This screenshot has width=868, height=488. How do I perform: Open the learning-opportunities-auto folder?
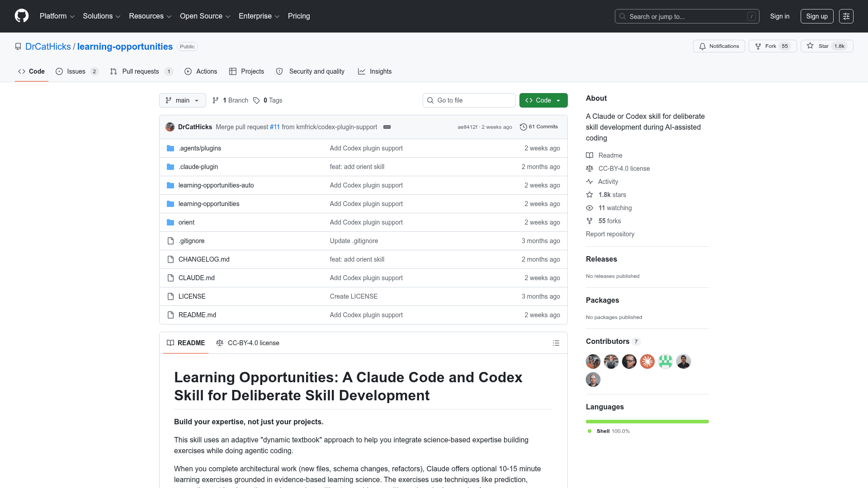tap(216, 185)
